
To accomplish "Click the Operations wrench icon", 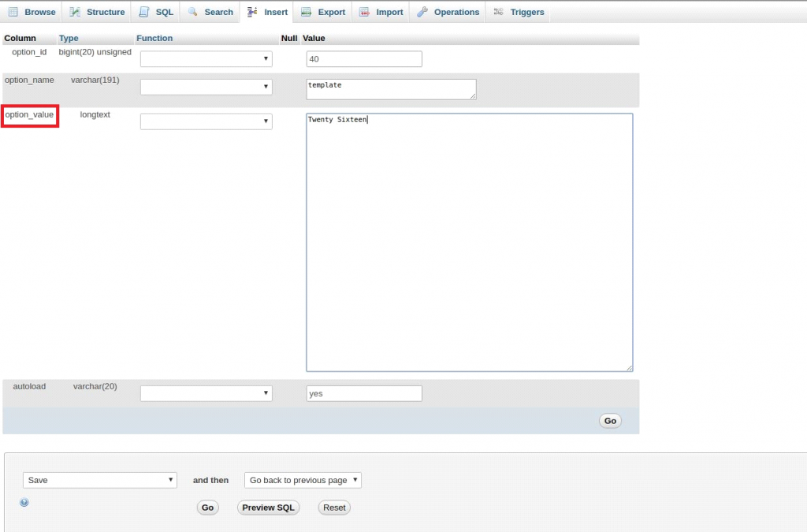I will 422,12.
